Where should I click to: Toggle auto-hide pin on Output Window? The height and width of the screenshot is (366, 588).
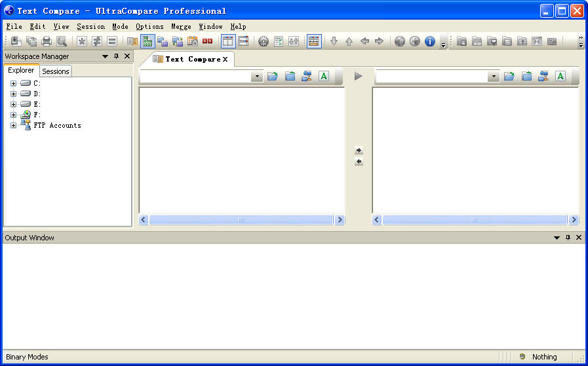click(x=568, y=238)
